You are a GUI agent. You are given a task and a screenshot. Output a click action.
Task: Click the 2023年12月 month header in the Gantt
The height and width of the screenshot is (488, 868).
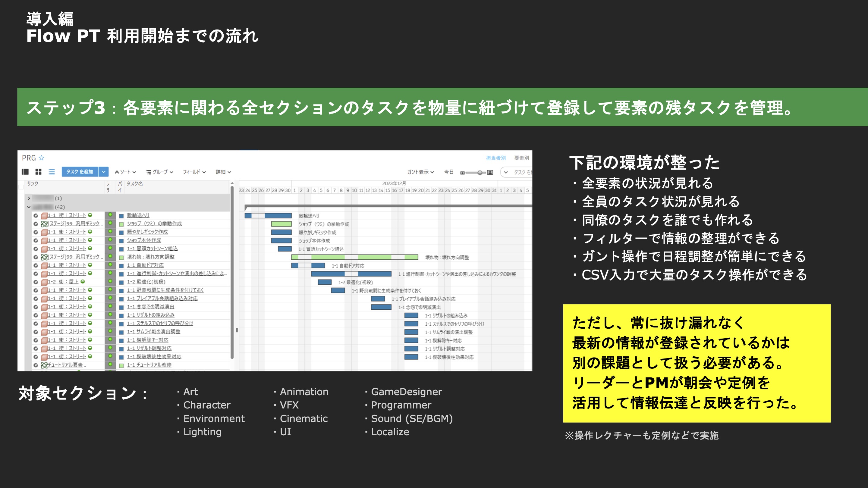[394, 183]
